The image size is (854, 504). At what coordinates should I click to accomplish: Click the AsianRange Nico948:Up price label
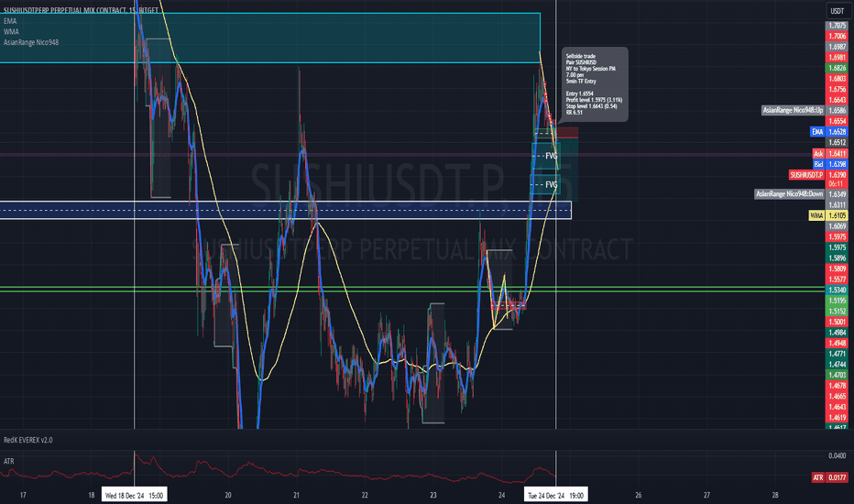(x=793, y=110)
